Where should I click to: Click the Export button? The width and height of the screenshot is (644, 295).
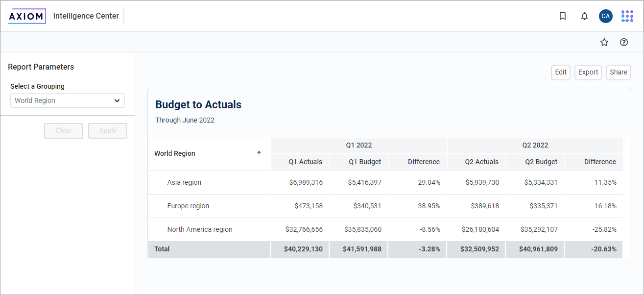[588, 72]
